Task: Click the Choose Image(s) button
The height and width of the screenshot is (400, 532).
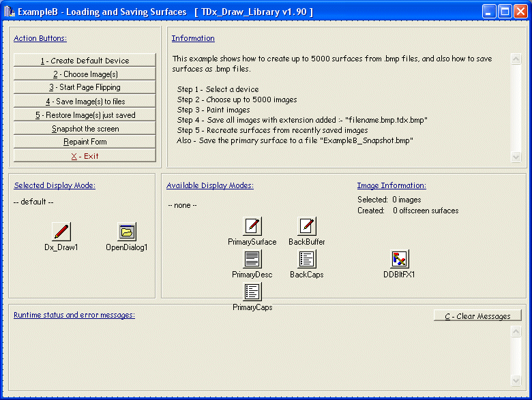Action: coord(85,74)
